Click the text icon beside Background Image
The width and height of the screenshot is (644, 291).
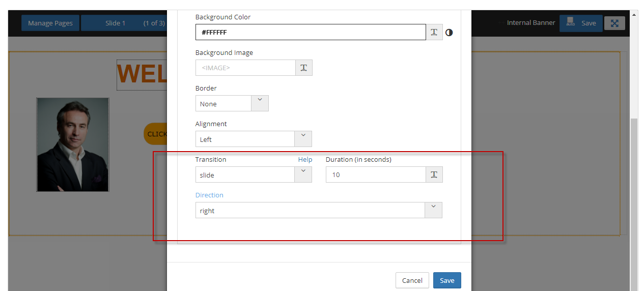click(303, 68)
